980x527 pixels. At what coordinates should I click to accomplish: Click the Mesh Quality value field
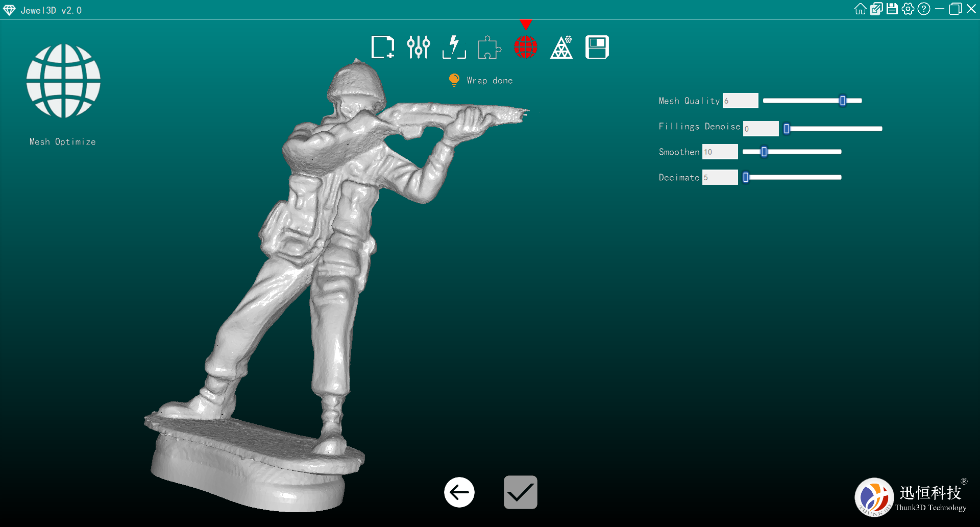tap(740, 101)
